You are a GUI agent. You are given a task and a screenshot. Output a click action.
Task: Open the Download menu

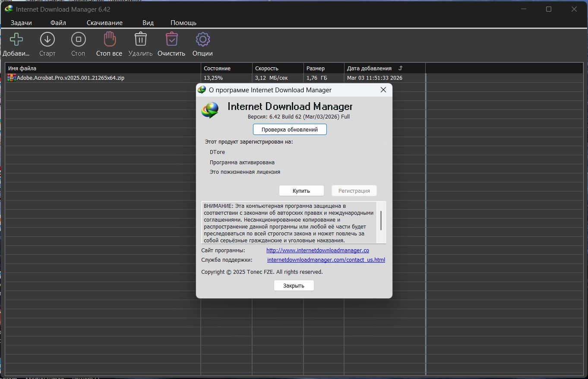[x=104, y=23]
